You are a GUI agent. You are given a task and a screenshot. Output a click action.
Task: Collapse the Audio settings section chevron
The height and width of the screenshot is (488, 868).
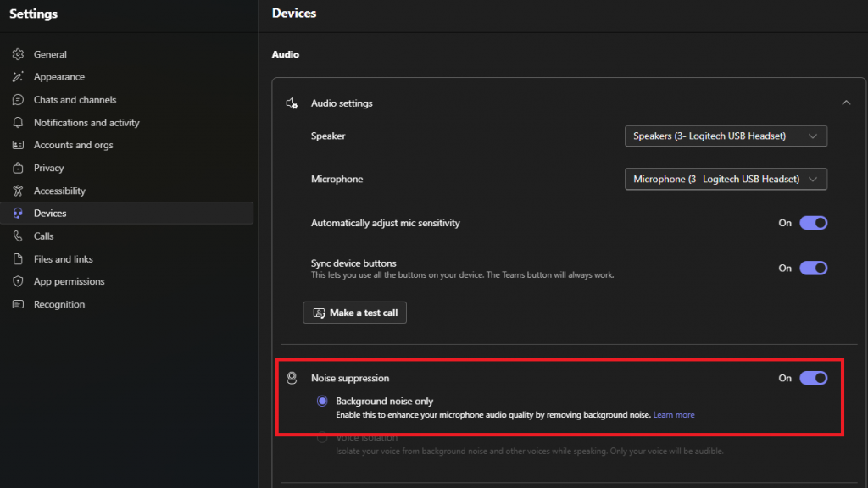point(845,103)
